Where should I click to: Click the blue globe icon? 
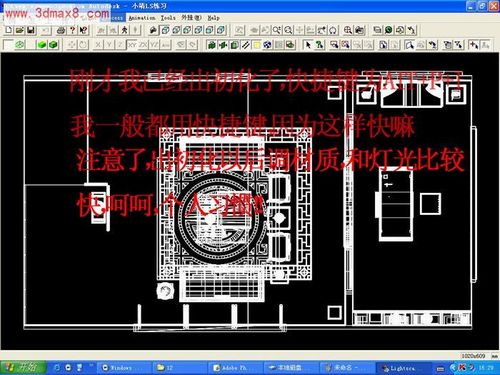tap(268, 45)
